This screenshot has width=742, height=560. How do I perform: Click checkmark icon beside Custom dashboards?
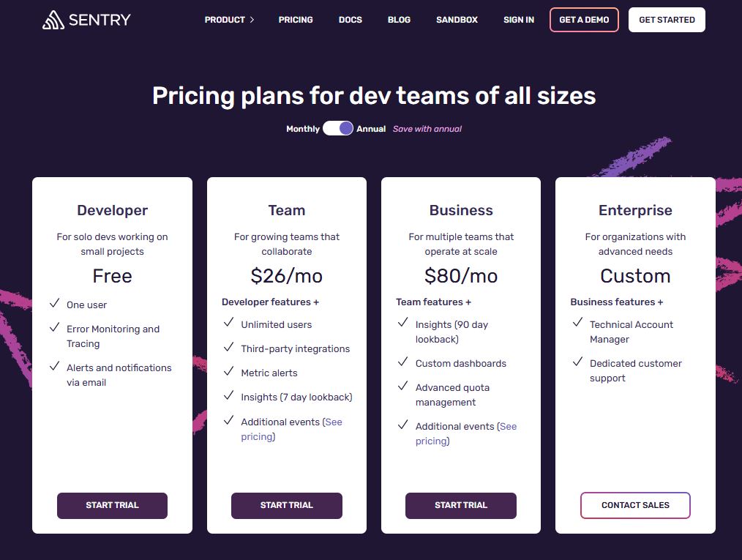(x=402, y=362)
